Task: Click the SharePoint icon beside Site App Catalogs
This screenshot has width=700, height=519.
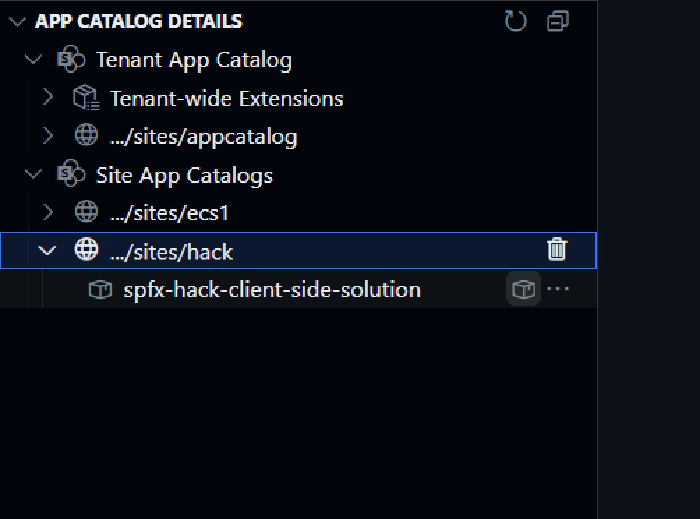Action: [x=72, y=176]
